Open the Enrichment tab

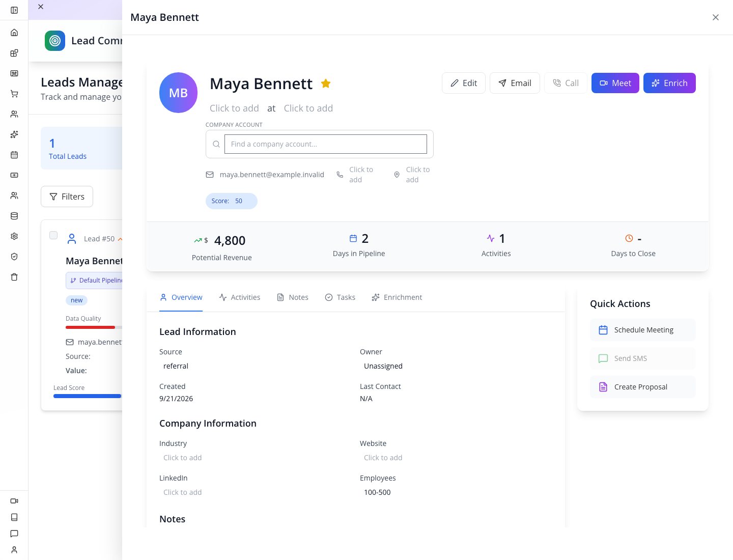click(397, 297)
